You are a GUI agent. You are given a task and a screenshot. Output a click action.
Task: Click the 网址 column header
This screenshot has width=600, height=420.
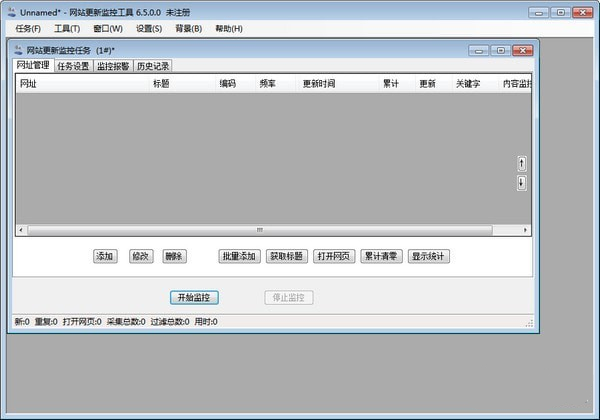pyautogui.click(x=82, y=83)
